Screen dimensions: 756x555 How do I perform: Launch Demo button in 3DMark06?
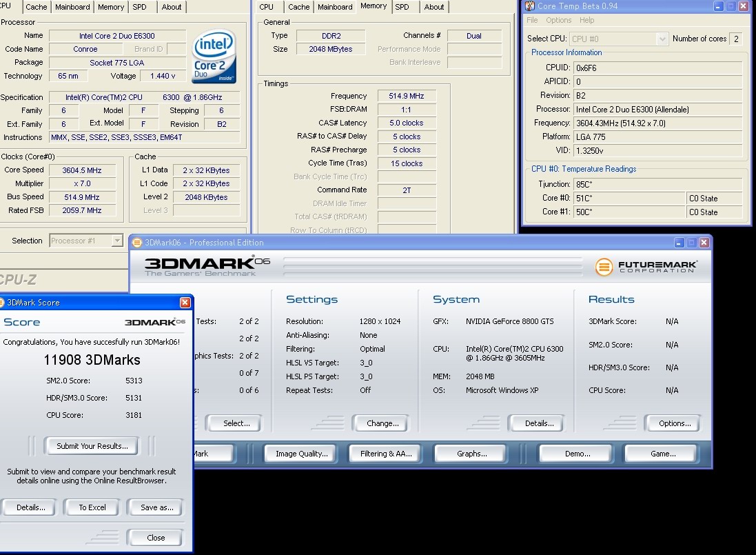pyautogui.click(x=577, y=454)
